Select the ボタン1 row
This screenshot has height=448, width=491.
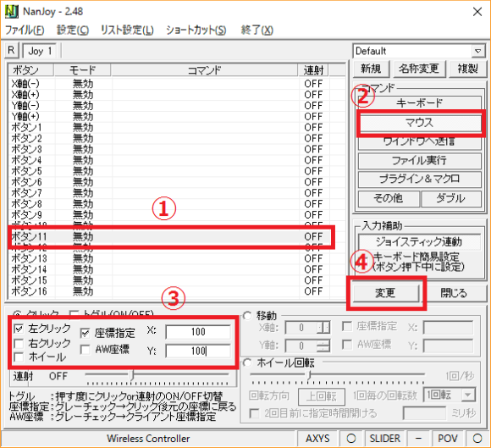click(177, 128)
